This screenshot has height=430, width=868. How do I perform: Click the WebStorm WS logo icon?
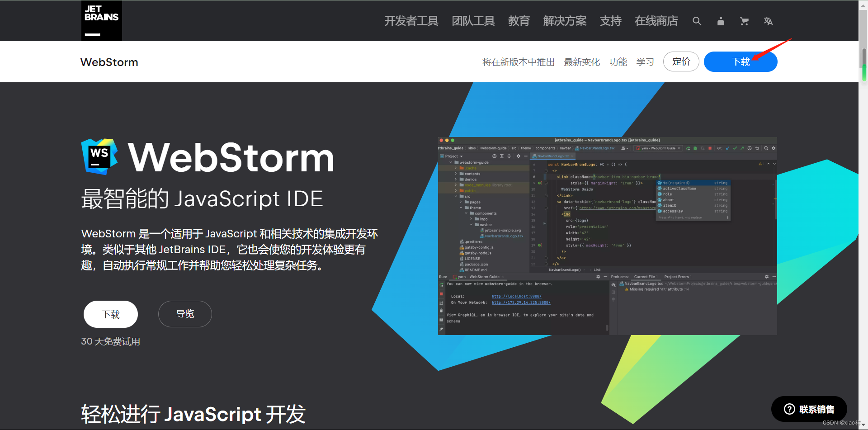[99, 156]
